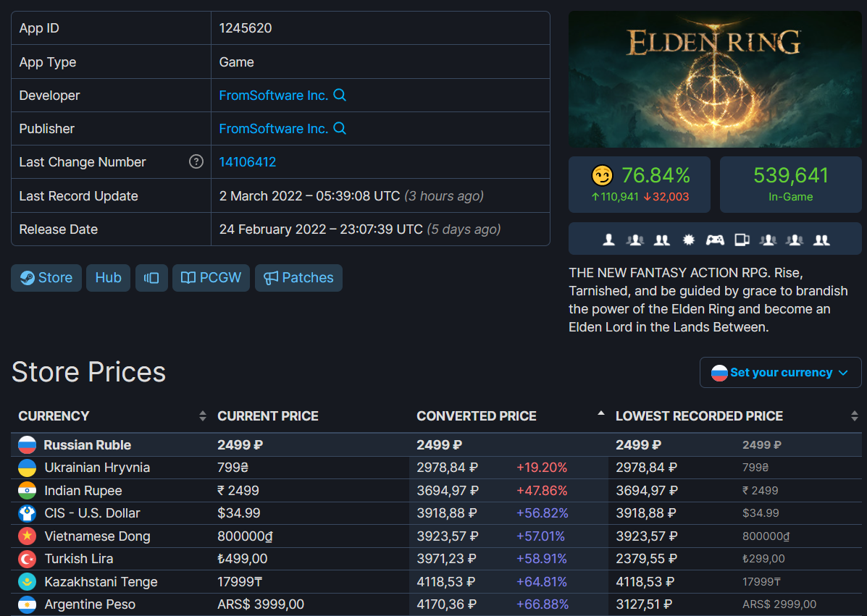Image resolution: width=867 pixels, height=616 pixels.
Task: Click the Lowest Recorded Price column header
Action: pyautogui.click(x=700, y=416)
